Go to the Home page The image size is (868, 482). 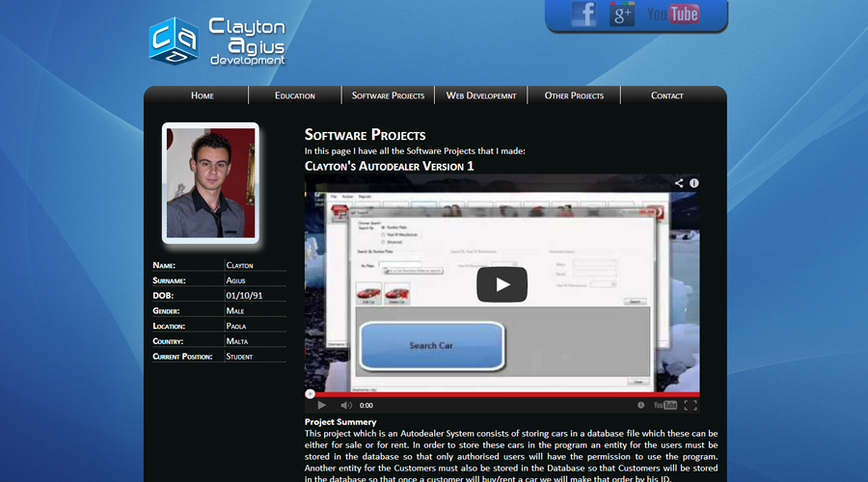coord(203,95)
